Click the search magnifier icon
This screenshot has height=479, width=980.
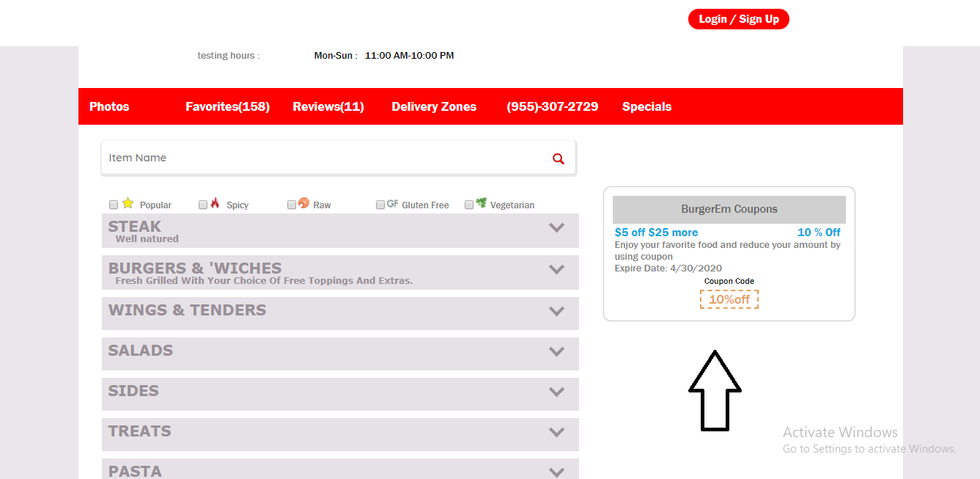[x=559, y=158]
